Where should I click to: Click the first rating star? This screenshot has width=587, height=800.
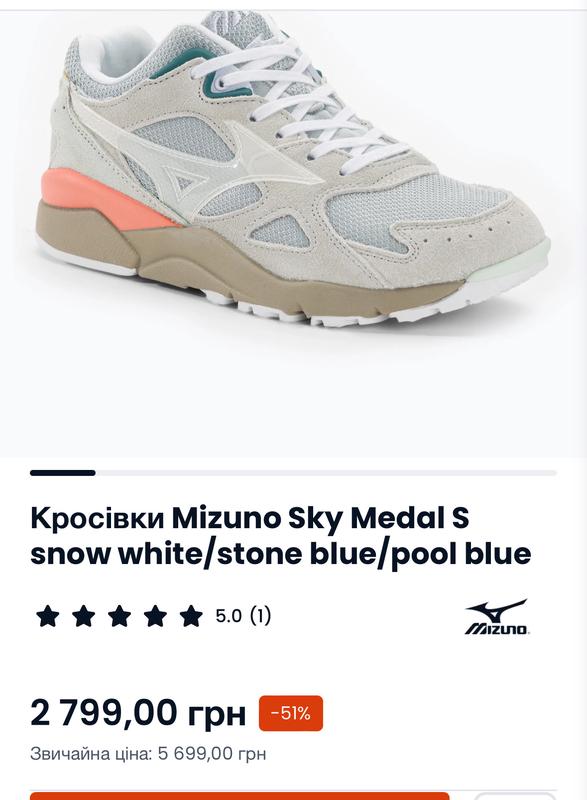[x=47, y=616]
